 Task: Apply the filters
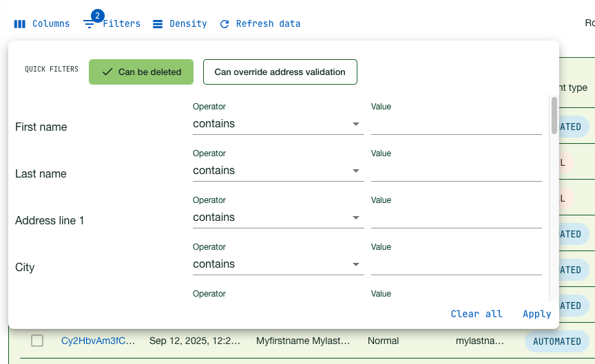[x=536, y=314]
